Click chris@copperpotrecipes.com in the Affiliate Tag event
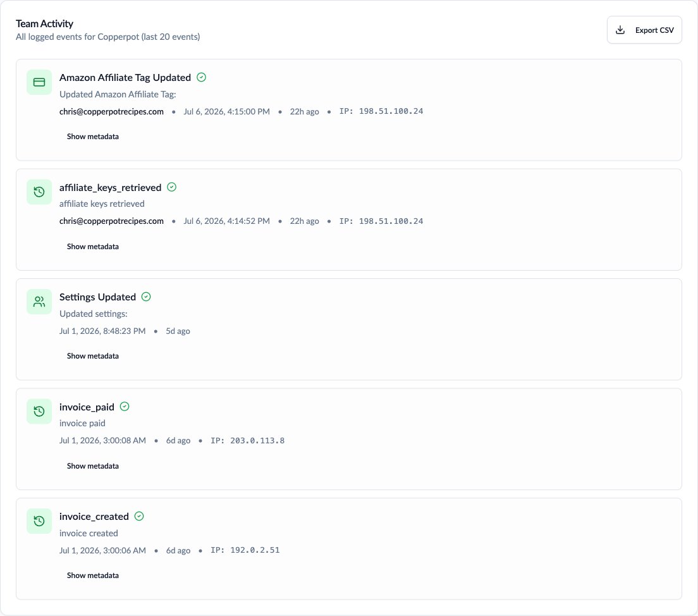This screenshot has width=698, height=616. (x=111, y=111)
